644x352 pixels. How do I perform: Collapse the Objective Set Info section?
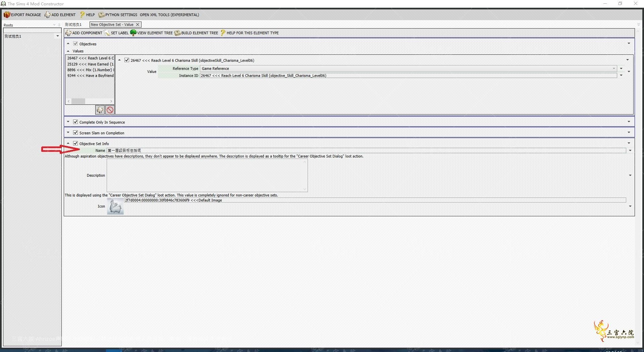(68, 143)
